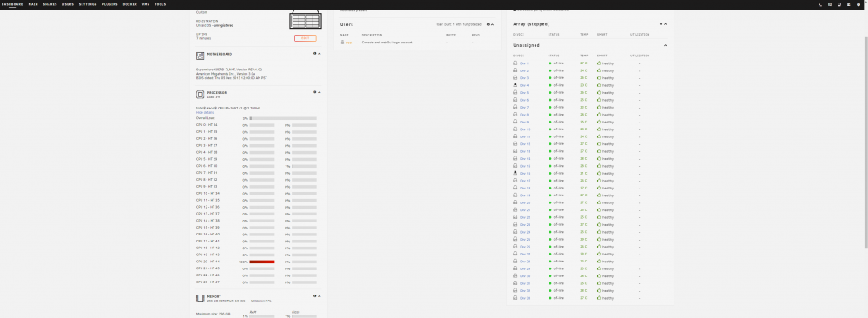This screenshot has height=318, width=868.
Task: Open the Dev 12 device link
Action: click(525, 144)
